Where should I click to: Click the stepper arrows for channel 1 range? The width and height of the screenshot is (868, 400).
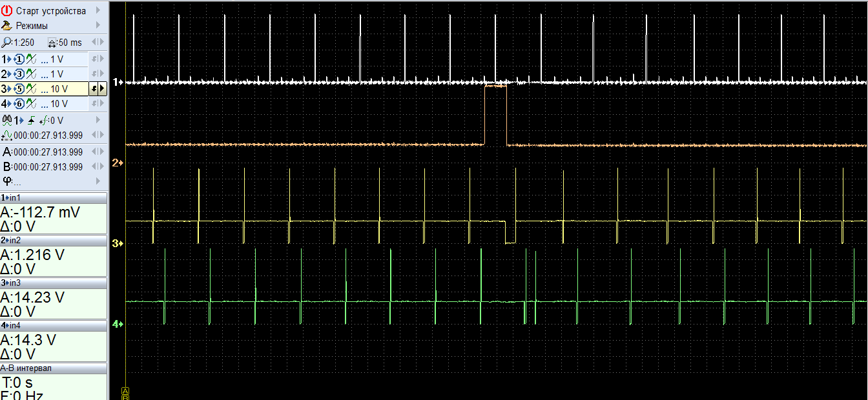point(98,59)
